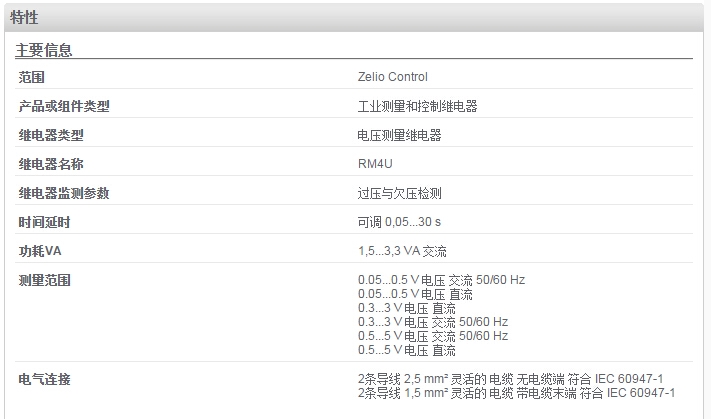This screenshot has height=419, width=711.
Task: Select the 2,5 mm² 无电缆端 connection line
Action: 511,379
